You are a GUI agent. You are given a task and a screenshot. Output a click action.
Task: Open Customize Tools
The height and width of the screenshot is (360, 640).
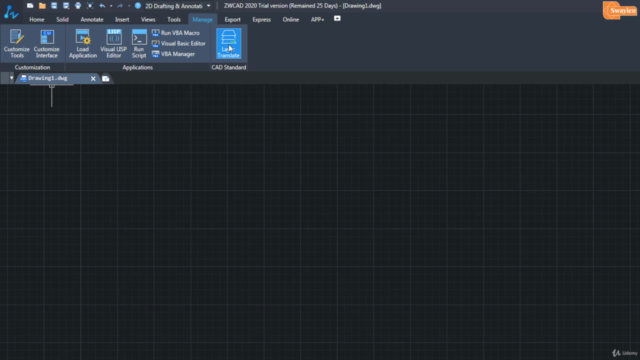[x=17, y=43]
